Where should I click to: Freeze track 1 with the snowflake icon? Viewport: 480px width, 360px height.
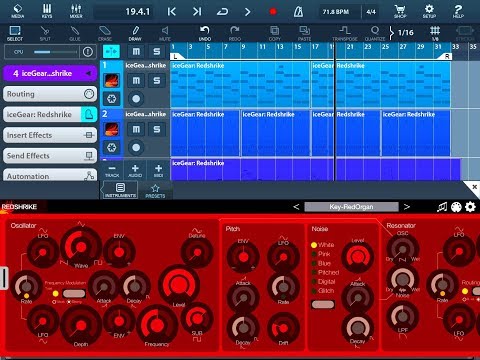pos(111,99)
